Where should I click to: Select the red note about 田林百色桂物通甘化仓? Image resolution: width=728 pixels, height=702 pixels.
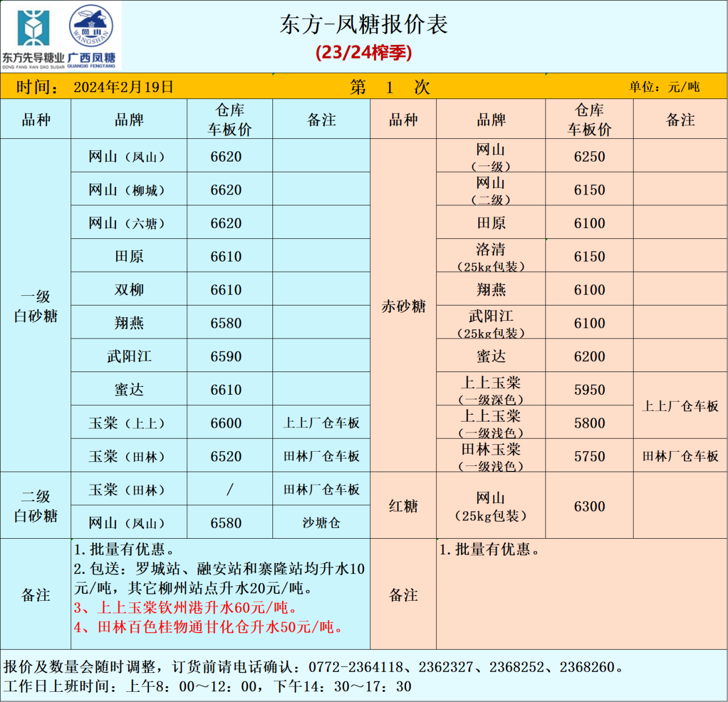pyautogui.click(x=209, y=627)
